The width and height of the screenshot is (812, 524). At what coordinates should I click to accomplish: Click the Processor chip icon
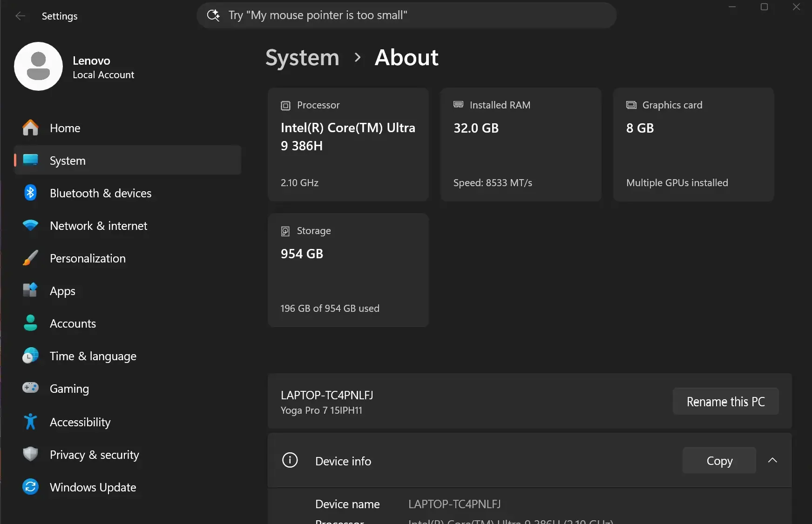[x=285, y=106]
